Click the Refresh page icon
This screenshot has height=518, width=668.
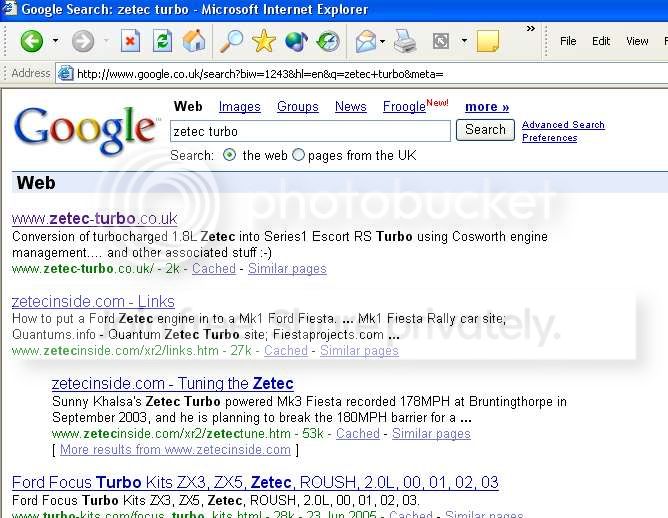click(x=162, y=41)
